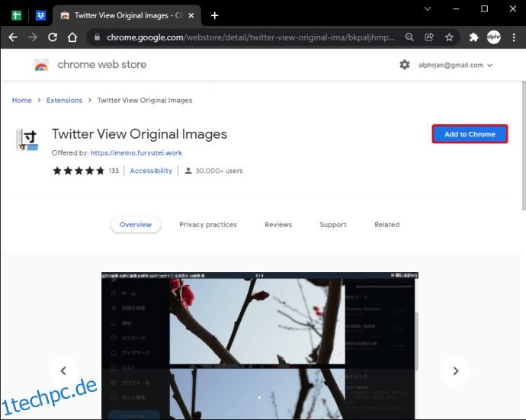Click the extension preview screenshot
This screenshot has height=420, width=526.
click(260, 345)
